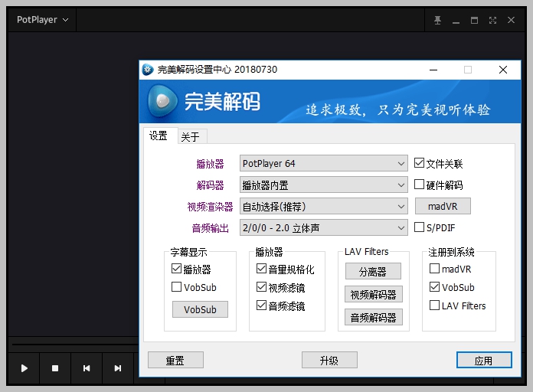Maximize the PotPlayer window
533x392 pixels.
coord(474,21)
